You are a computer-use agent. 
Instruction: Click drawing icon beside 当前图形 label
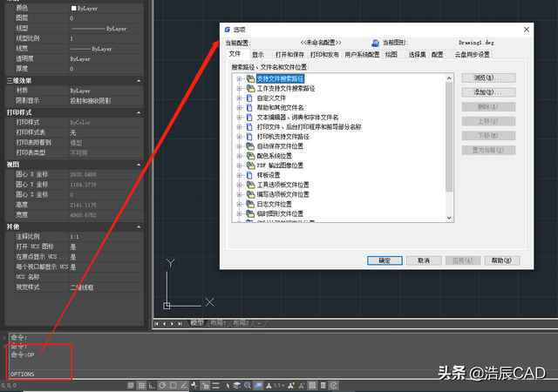tap(376, 43)
